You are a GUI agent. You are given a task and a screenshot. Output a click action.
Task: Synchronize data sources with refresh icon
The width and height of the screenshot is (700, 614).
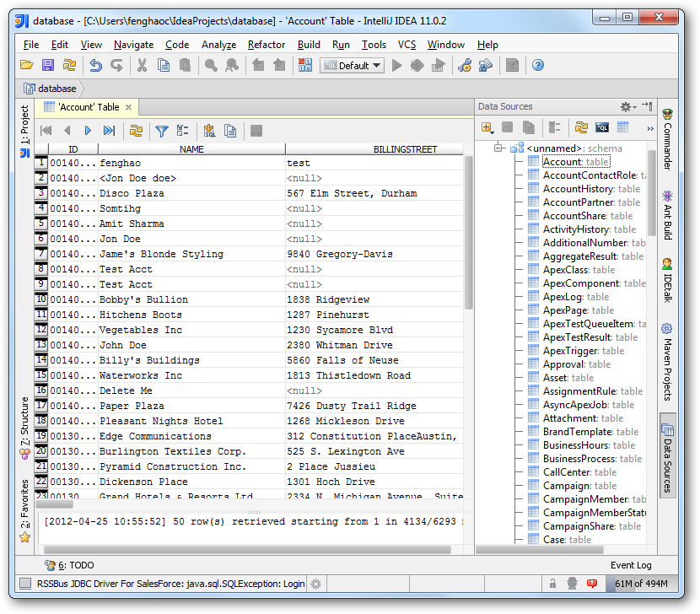tap(581, 127)
